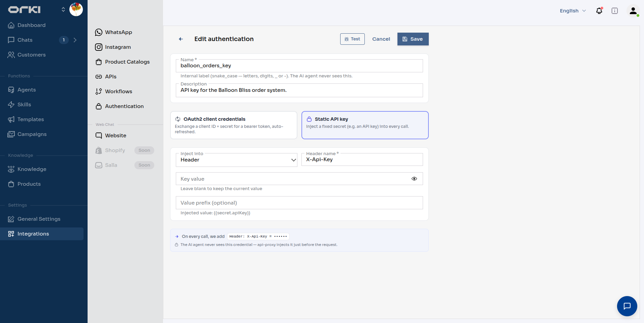Click the Injected value secret.apiKey text
The width and height of the screenshot is (644, 323).
(x=215, y=213)
